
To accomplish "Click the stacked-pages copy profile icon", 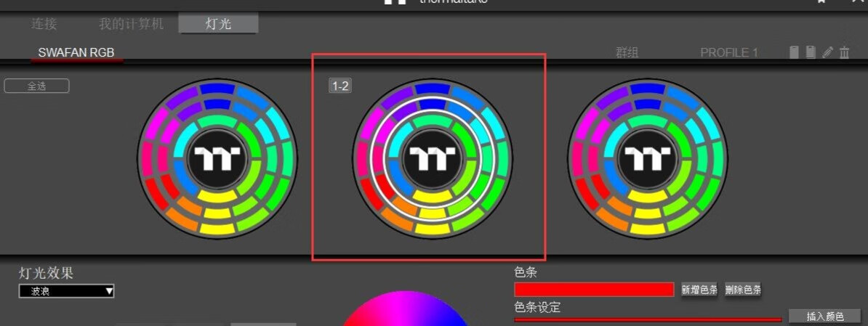I will pyautogui.click(x=811, y=52).
